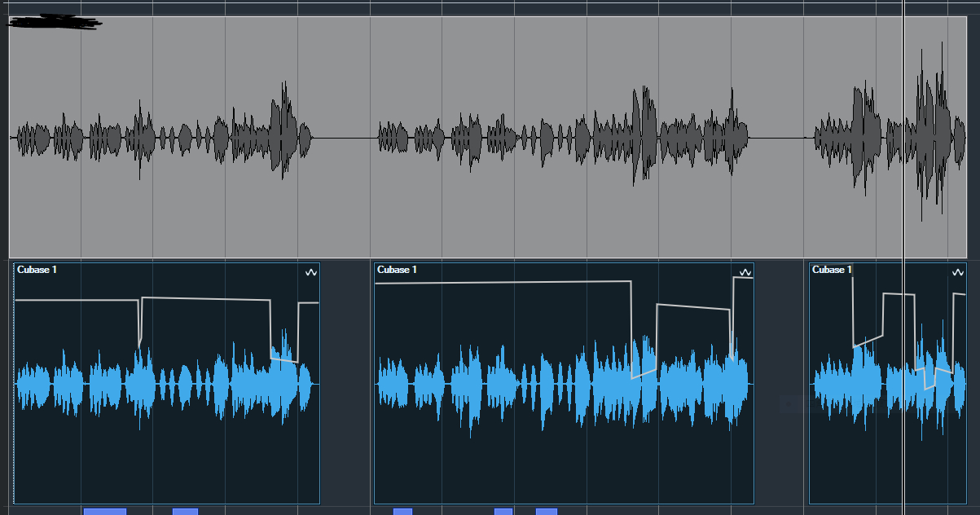The width and height of the screenshot is (980, 515).
Task: Select the widest blue block under the first clip
Action: [x=104, y=511]
